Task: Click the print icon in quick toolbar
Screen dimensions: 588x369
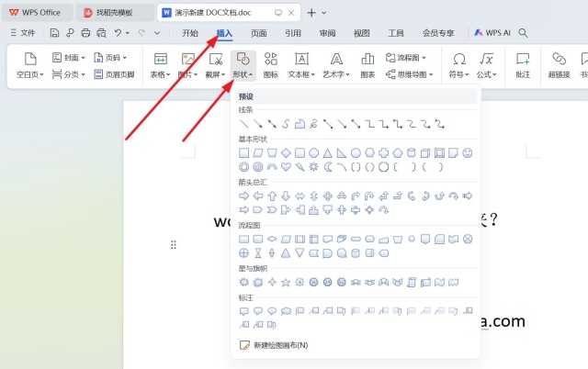Action: [85, 33]
